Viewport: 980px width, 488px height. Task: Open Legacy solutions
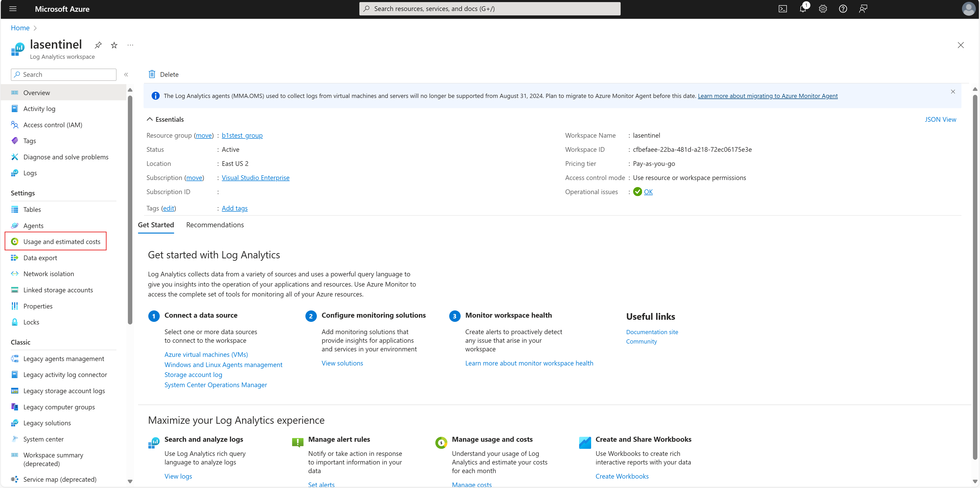click(x=47, y=423)
